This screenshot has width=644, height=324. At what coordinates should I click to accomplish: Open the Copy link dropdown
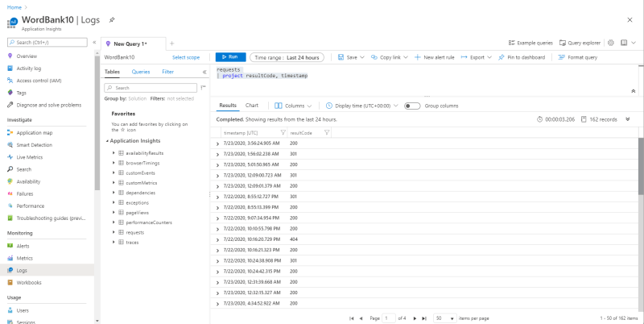(x=390, y=57)
